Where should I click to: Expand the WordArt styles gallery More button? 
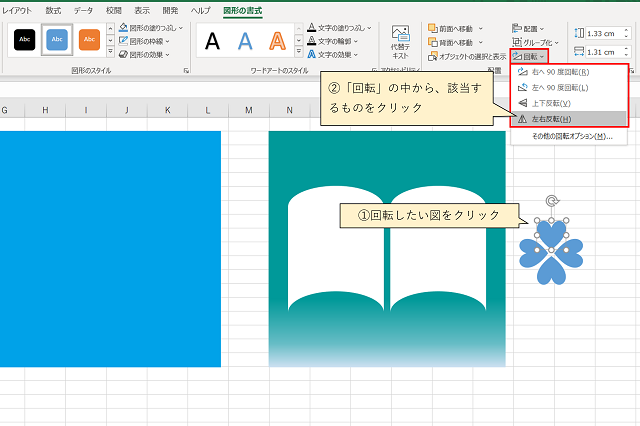point(299,51)
